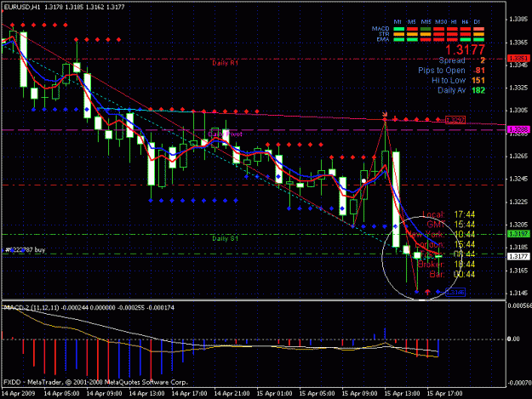Click the D1 timeframe column header
532x399 pixels.
click(x=477, y=22)
